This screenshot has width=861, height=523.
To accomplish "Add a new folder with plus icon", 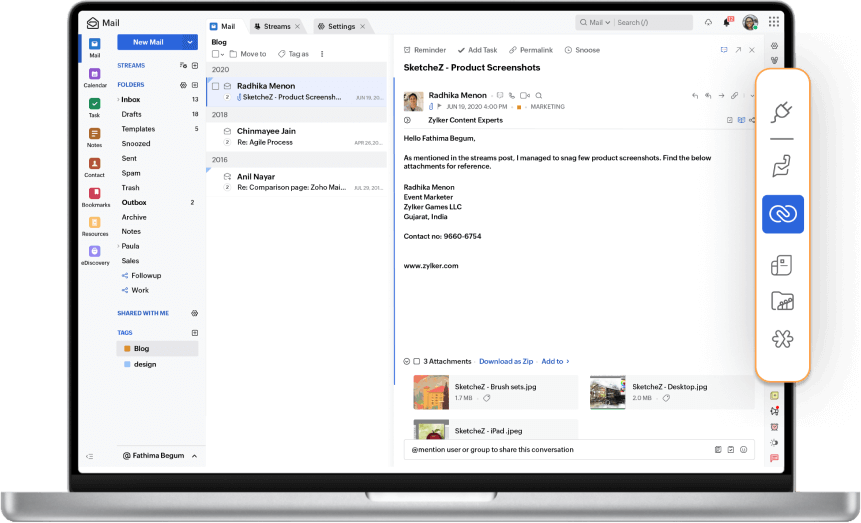I will [194, 85].
